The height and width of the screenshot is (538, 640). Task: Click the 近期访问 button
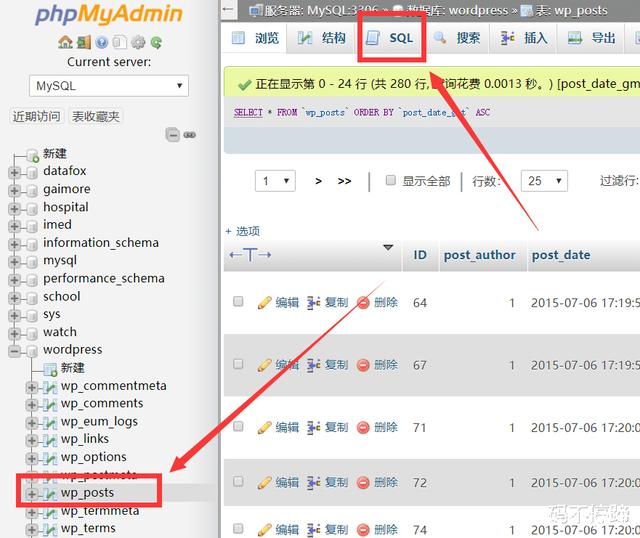(x=37, y=116)
